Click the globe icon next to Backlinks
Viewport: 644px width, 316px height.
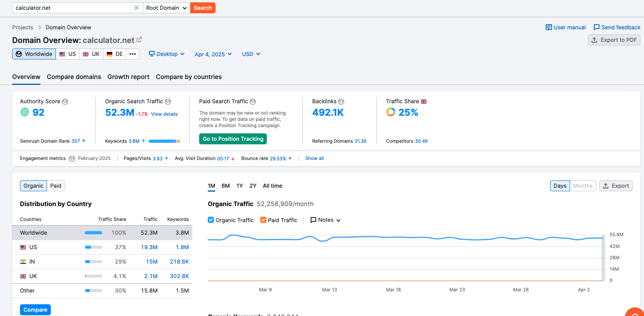pyautogui.click(x=341, y=102)
